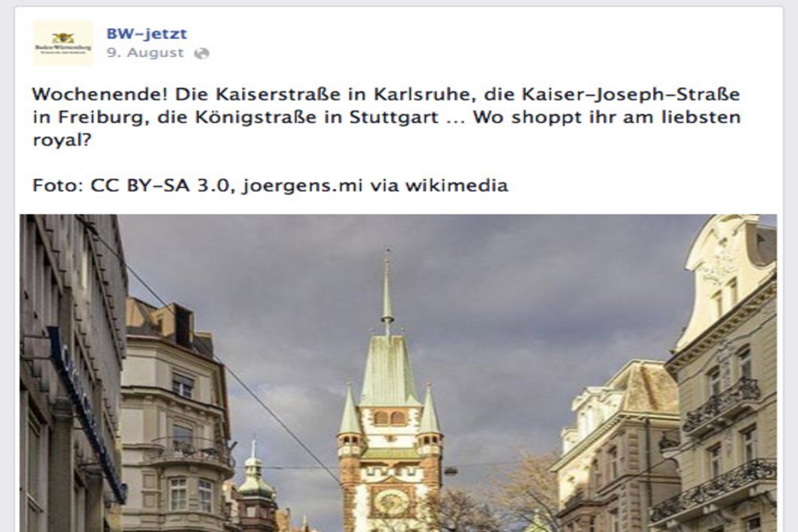The image size is (798, 532).
Task: Click the blue shop sign on left building
Action: pyautogui.click(x=85, y=412)
